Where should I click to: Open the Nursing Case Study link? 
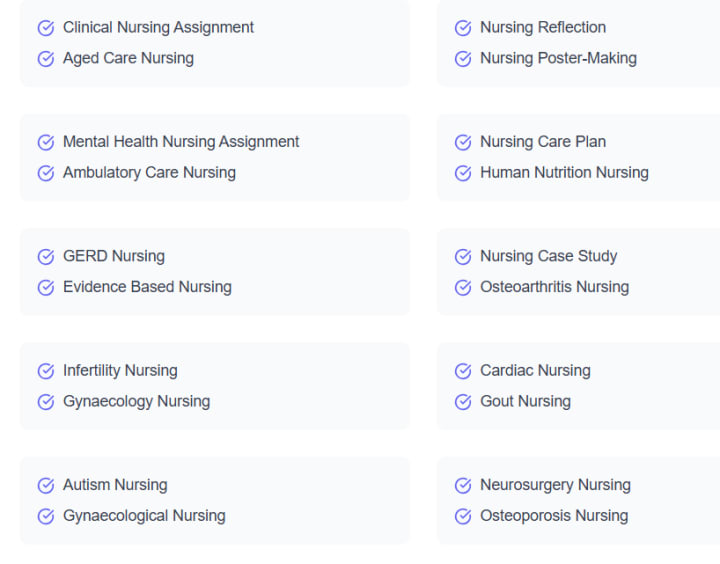pos(548,256)
